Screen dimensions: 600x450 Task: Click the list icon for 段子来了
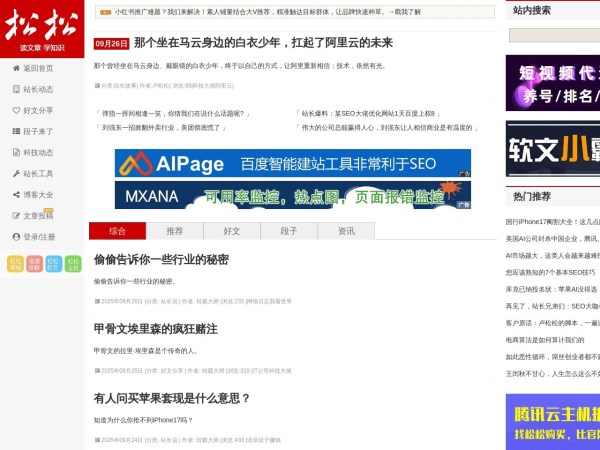coord(16,131)
